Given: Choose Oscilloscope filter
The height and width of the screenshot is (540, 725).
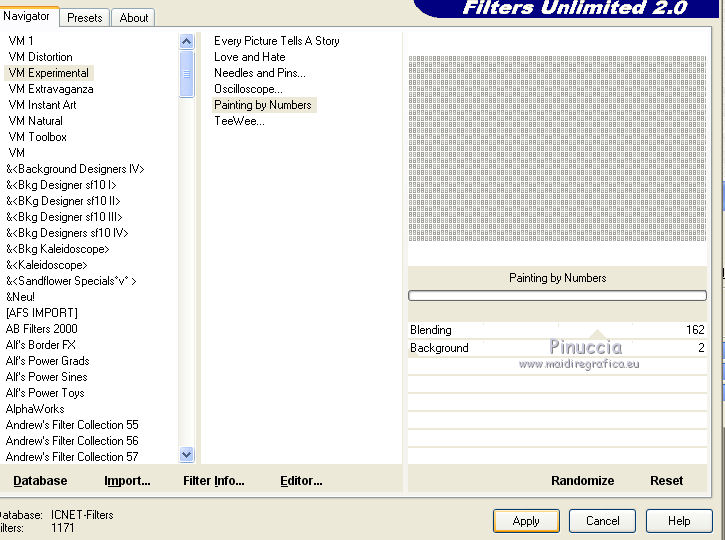Looking at the screenshot, I should (x=248, y=89).
